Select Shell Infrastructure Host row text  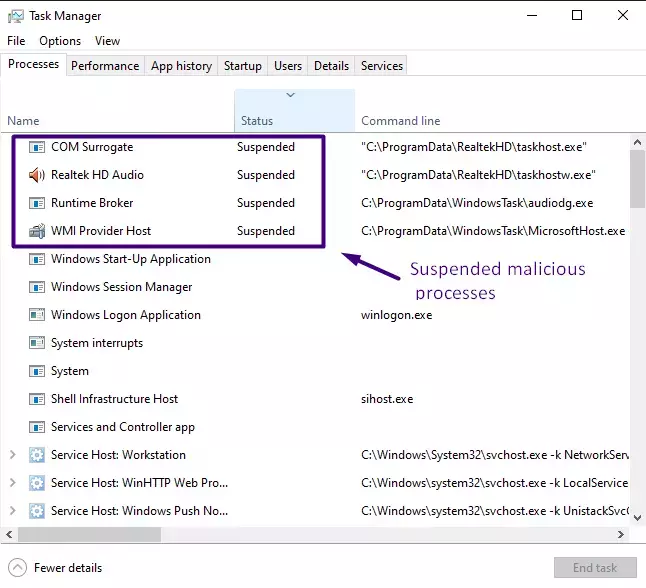115,399
